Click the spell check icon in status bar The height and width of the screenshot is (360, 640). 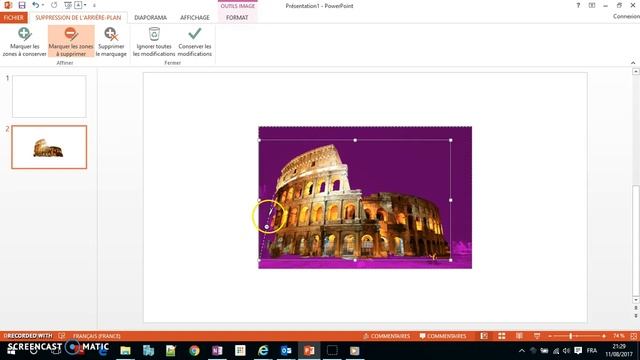click(62, 336)
